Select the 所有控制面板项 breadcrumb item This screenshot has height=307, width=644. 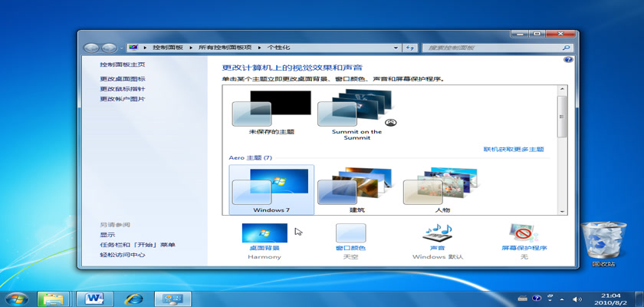pos(226,48)
